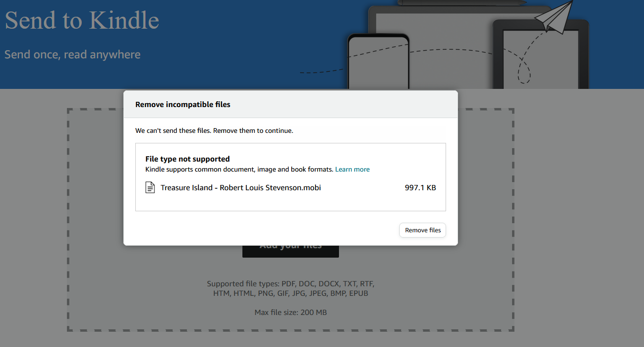The image size is (644, 347).
Task: Click the document icon beside Treasure Island file
Action: pos(150,187)
